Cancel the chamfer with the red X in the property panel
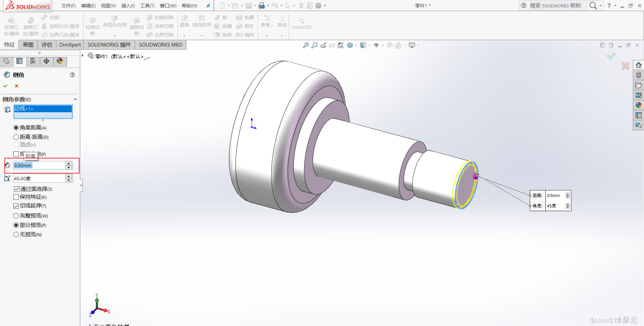This screenshot has width=644, height=326. [x=17, y=86]
